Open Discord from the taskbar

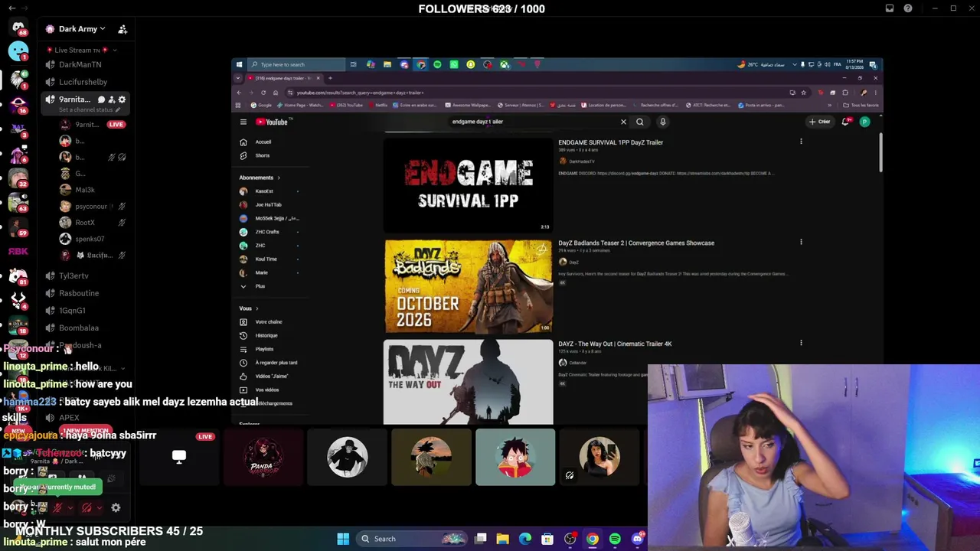[x=637, y=539]
